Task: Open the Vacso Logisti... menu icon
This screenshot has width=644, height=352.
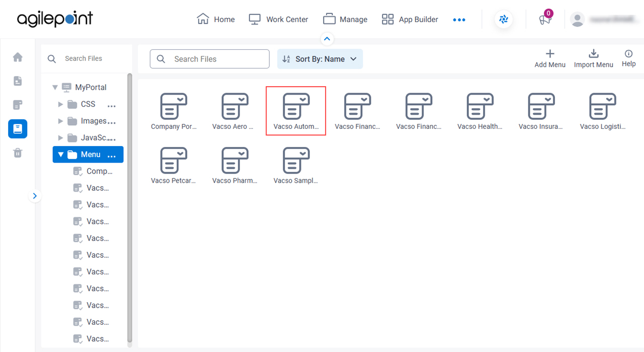Action: 603,111
